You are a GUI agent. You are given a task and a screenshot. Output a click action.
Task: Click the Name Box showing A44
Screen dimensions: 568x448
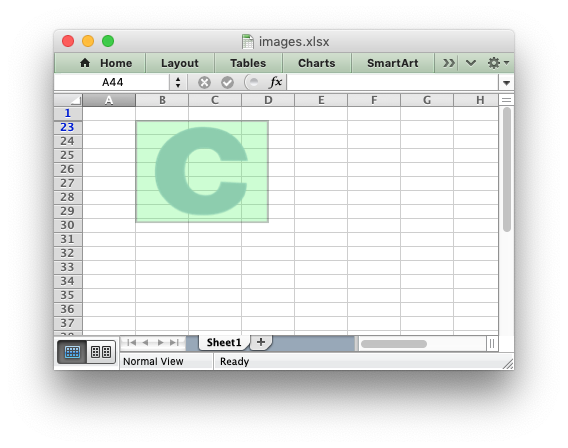112,82
